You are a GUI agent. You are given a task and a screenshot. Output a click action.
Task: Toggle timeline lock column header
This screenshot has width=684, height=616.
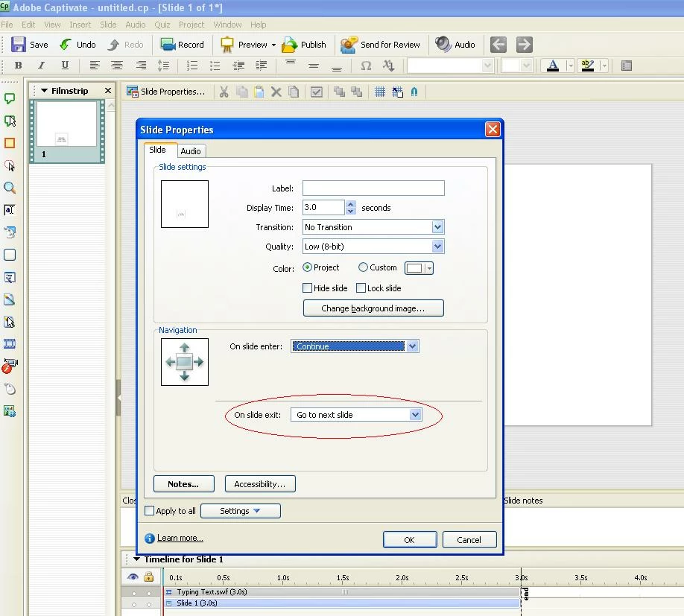click(149, 577)
